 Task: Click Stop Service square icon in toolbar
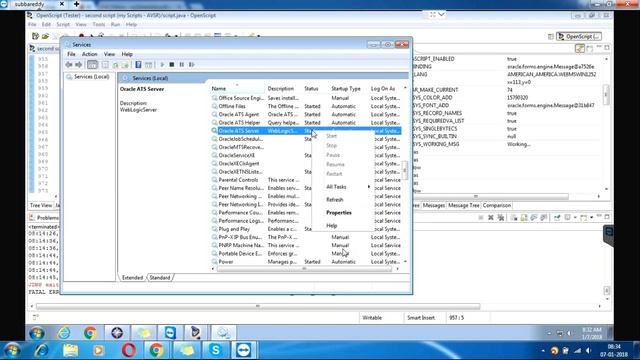point(172,64)
